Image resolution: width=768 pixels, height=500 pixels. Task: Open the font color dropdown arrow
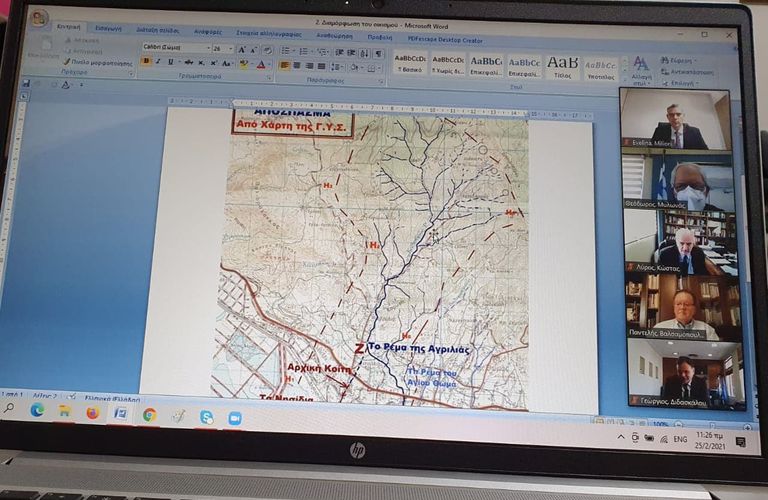[x=269, y=65]
